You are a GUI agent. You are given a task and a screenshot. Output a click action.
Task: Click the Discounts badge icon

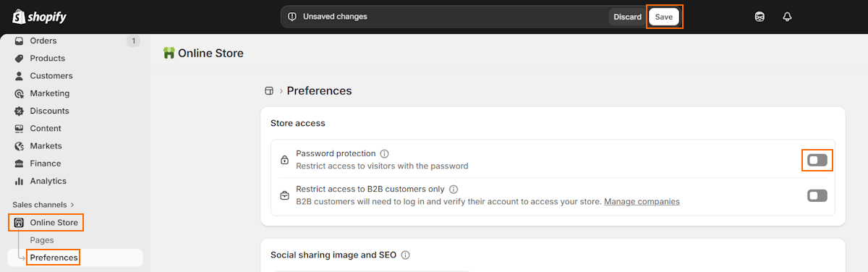19,111
